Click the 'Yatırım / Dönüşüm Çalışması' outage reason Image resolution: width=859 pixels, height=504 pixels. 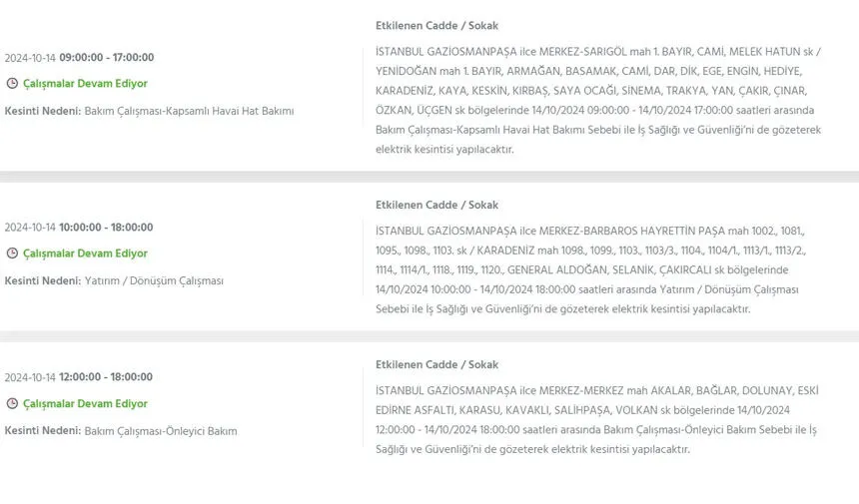point(154,281)
